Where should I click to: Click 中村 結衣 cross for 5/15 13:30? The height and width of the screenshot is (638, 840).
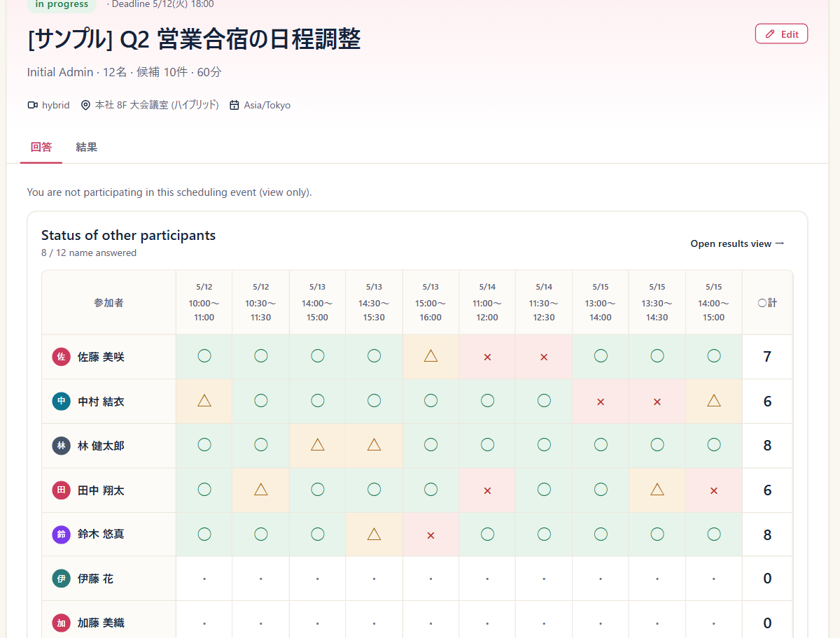(x=657, y=402)
